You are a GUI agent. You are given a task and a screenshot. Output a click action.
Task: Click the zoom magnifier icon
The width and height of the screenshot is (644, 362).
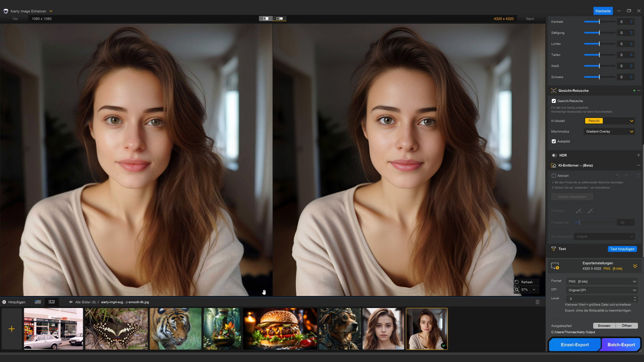pos(517,290)
